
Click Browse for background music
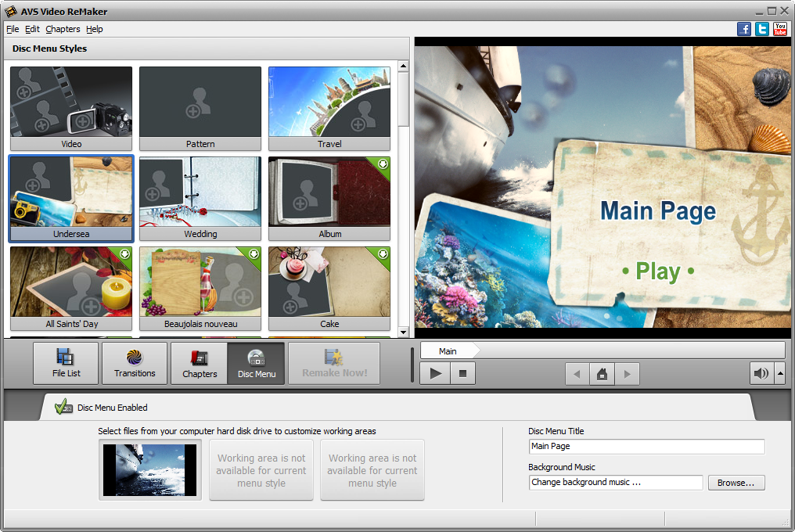coord(736,483)
